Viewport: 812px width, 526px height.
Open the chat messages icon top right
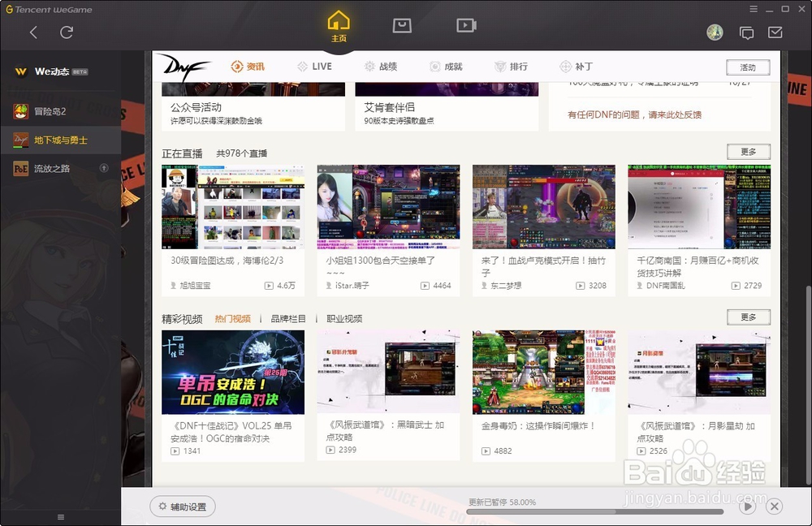pos(747,32)
